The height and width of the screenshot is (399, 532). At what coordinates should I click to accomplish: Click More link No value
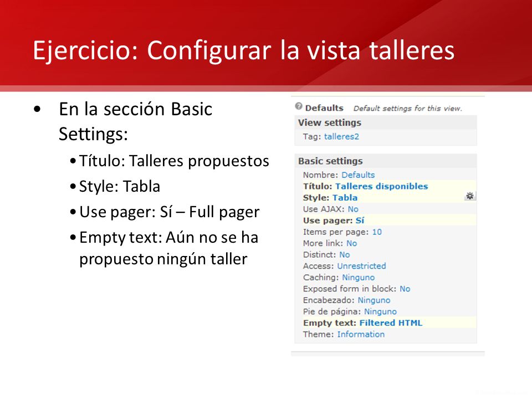point(351,243)
